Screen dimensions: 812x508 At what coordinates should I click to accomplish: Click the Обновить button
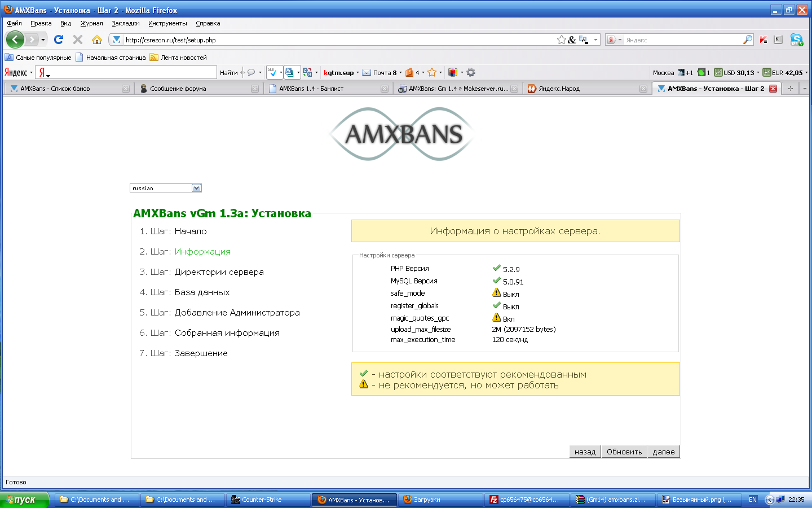(x=624, y=452)
